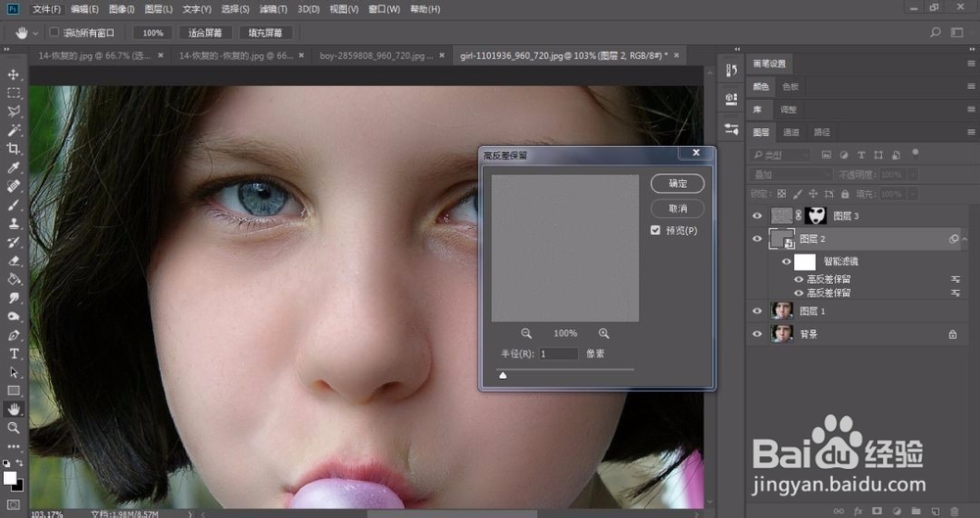
Task: Select the Sponge tool
Action: pyautogui.click(x=13, y=316)
